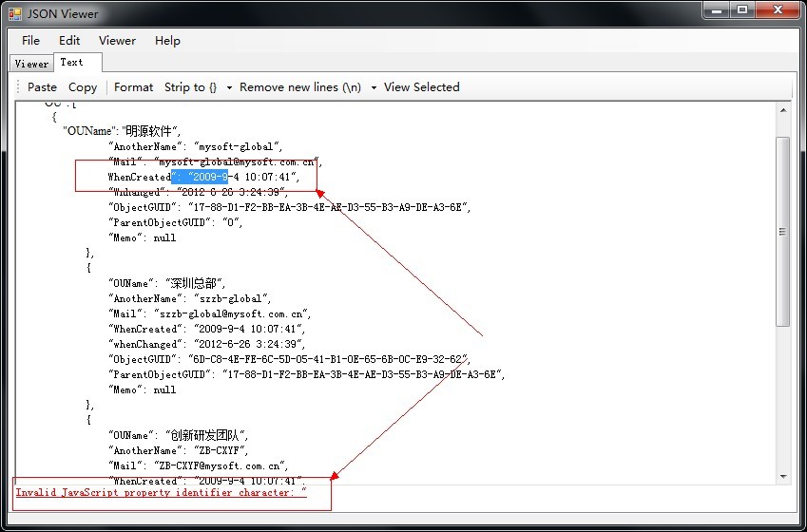The width and height of the screenshot is (807, 532).
Task: Click the Format toolbar button
Action: tap(133, 87)
